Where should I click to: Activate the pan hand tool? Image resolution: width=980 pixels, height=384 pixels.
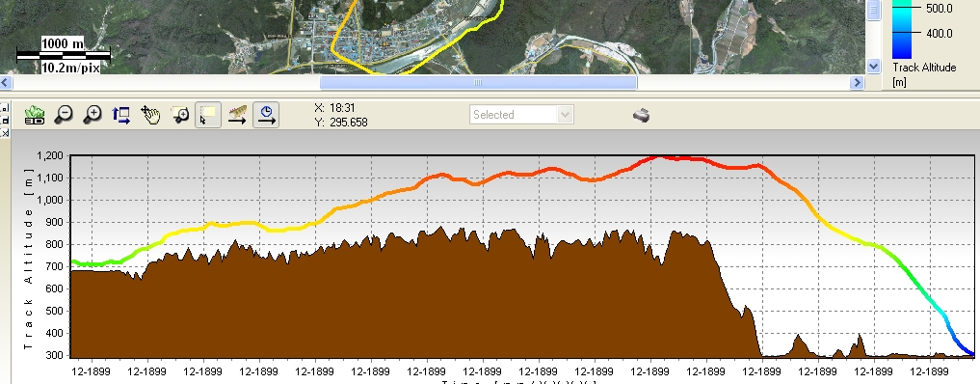150,115
